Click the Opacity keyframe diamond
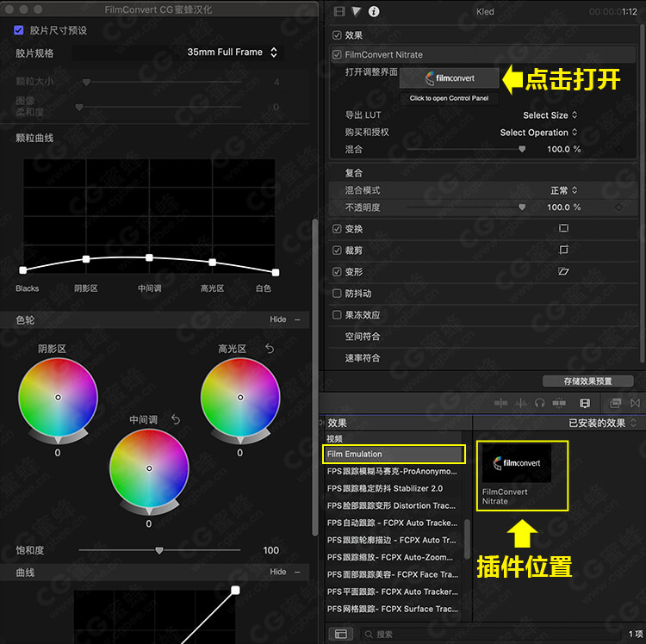The height and width of the screenshot is (644, 646). 618,207
